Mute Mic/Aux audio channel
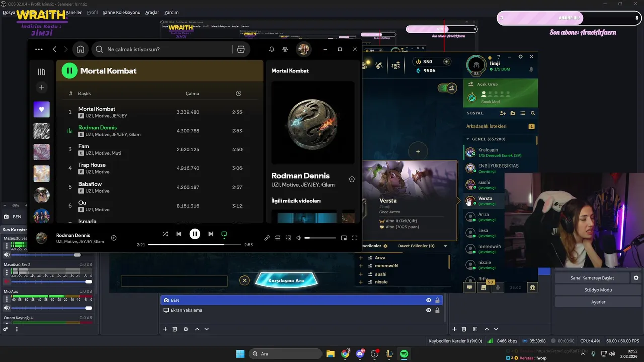This screenshot has width=644, height=362. pos(7,308)
